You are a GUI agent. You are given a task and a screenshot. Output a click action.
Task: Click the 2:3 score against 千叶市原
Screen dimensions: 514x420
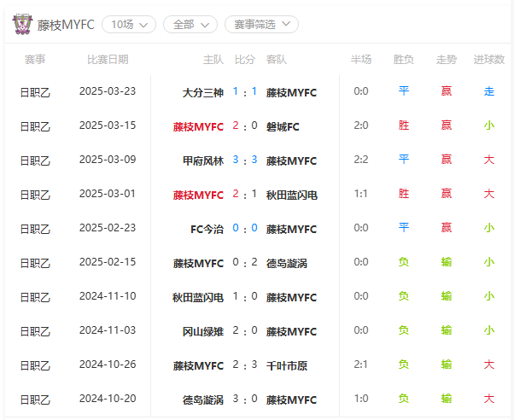point(245,365)
